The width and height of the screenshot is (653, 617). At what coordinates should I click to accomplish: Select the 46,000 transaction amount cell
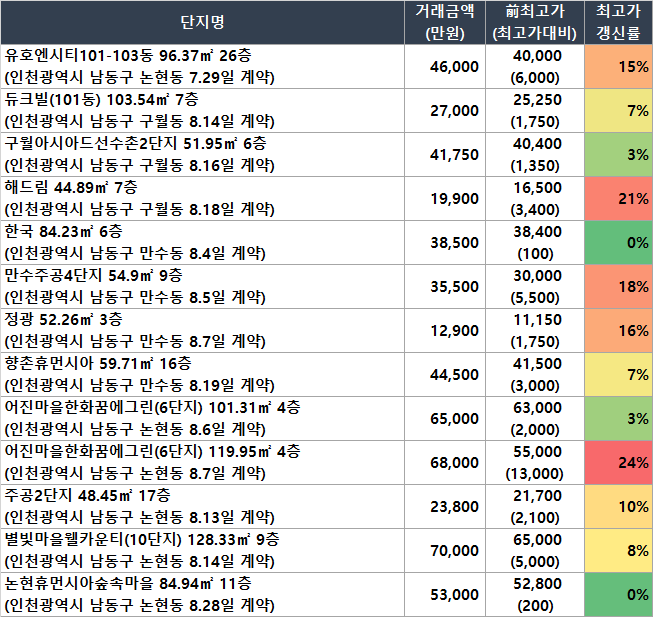point(445,67)
